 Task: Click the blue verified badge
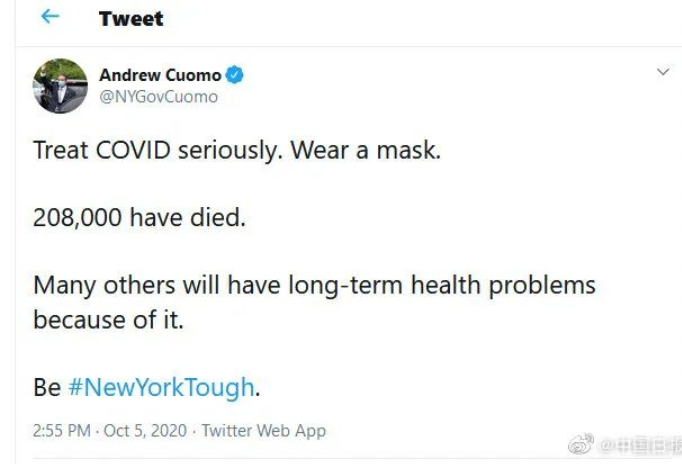click(234, 75)
